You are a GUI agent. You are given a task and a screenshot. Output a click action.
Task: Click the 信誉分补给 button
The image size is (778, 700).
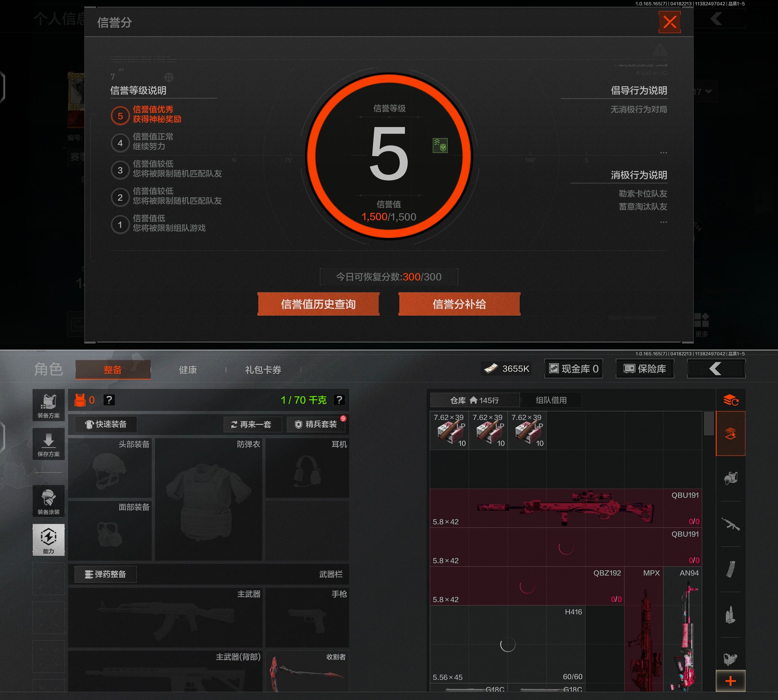tap(459, 304)
